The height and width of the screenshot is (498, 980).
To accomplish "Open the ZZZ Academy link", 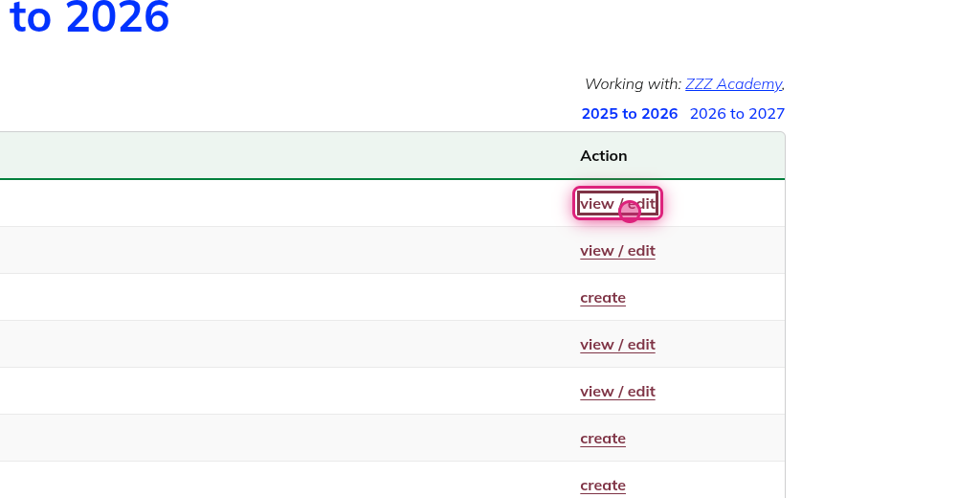I will point(733,84).
